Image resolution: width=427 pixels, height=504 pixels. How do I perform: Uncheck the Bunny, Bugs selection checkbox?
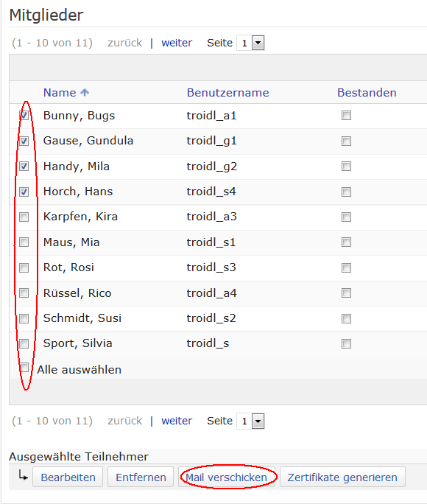[24, 116]
